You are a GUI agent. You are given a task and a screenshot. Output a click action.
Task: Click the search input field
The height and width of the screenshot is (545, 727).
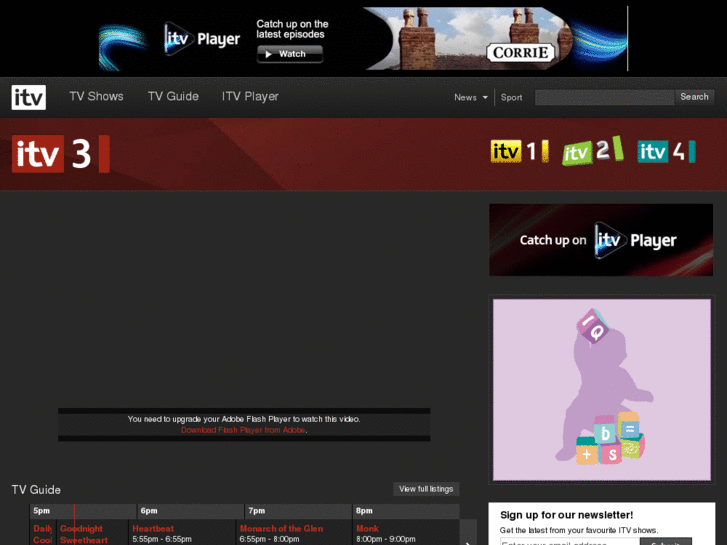pos(604,97)
